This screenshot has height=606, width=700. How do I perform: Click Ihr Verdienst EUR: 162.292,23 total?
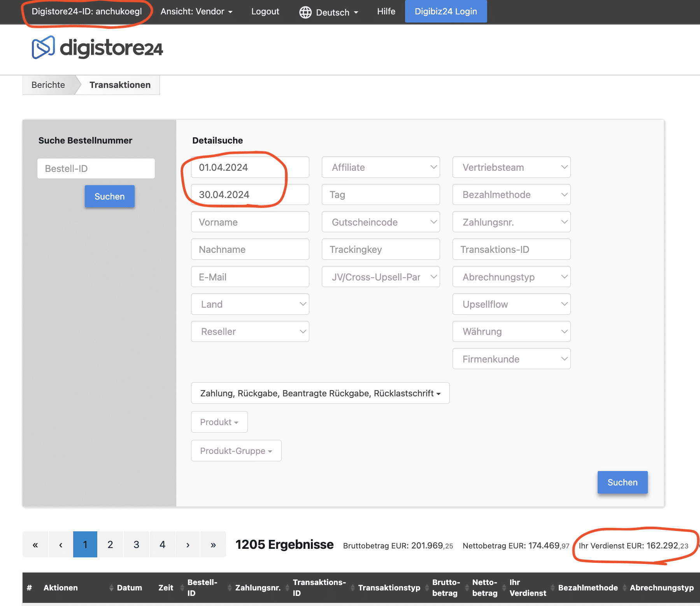coord(633,546)
